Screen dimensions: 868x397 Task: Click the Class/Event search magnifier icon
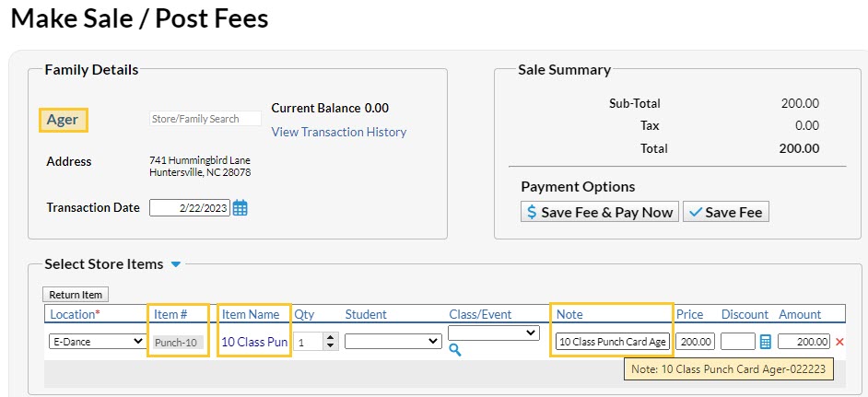pyautogui.click(x=454, y=349)
